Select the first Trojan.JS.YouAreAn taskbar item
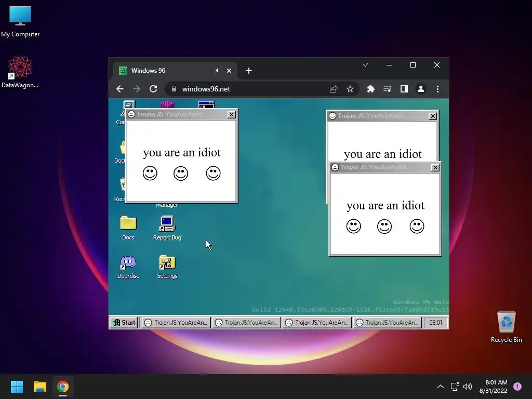Screen dimensions: 532x399 [x=176, y=322]
